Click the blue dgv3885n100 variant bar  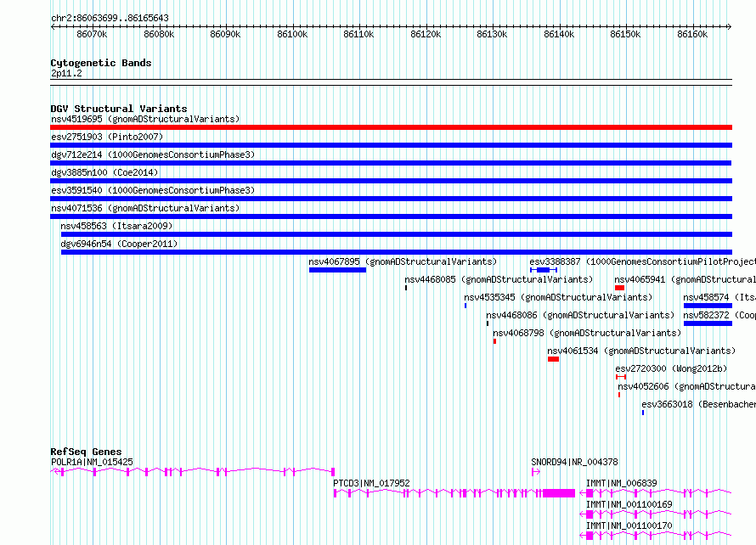coord(391,181)
